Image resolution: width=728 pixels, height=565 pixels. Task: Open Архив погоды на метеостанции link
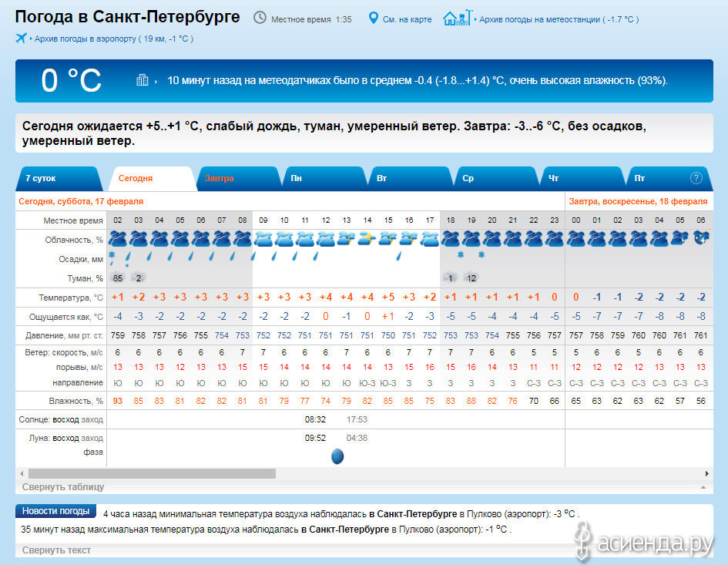pos(559,19)
